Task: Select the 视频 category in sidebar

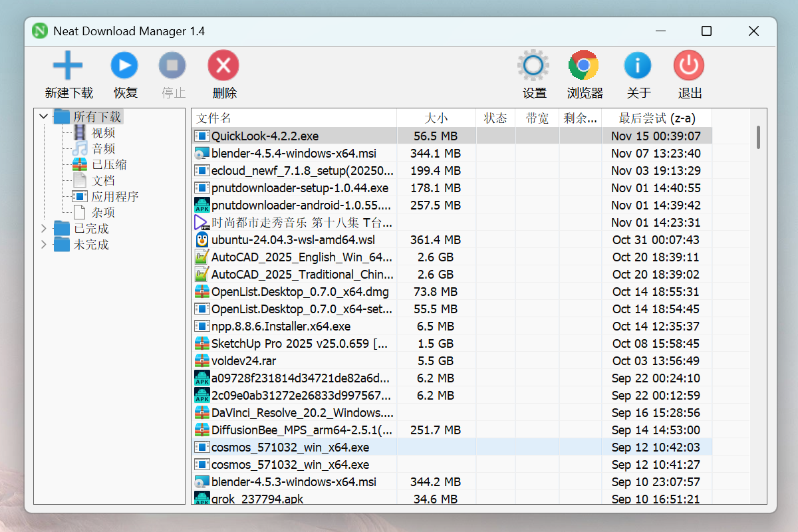Action: (103, 133)
